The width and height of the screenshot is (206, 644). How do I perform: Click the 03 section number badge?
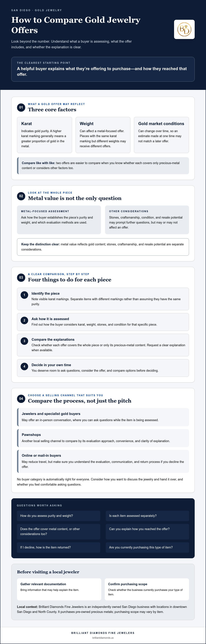(21, 277)
